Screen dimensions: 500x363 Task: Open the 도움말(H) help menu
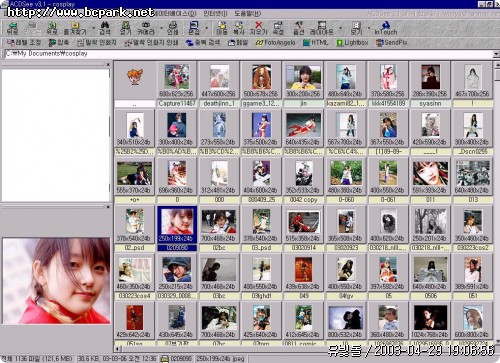(247, 14)
